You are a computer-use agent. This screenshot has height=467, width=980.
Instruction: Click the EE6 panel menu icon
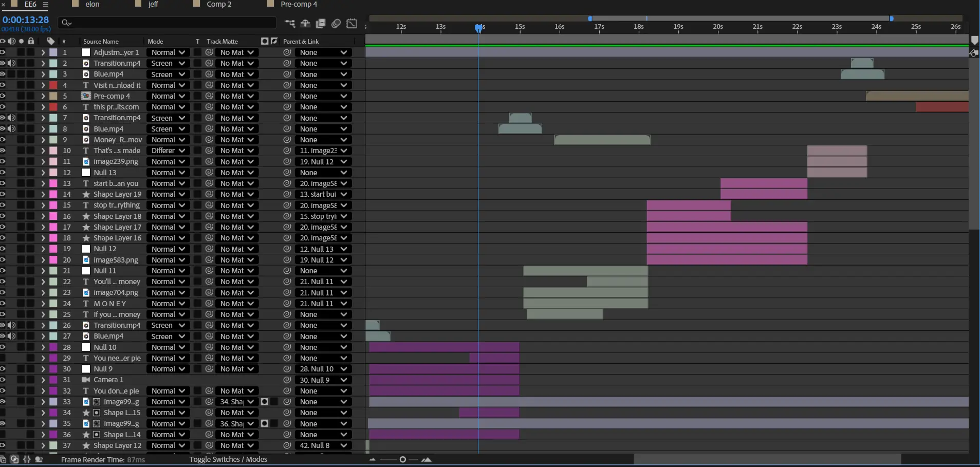tap(45, 4)
